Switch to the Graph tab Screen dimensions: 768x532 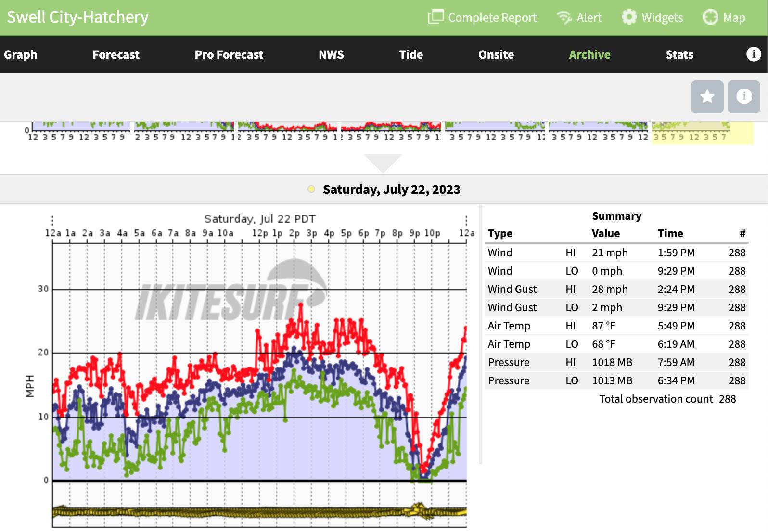[21, 54]
